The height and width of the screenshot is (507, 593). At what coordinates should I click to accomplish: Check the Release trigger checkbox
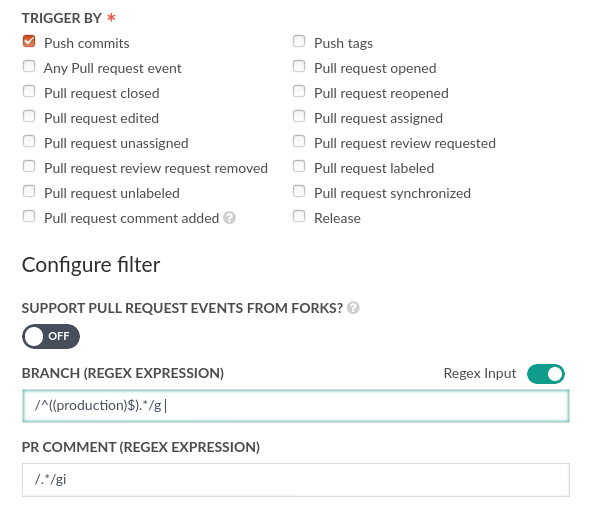299,216
